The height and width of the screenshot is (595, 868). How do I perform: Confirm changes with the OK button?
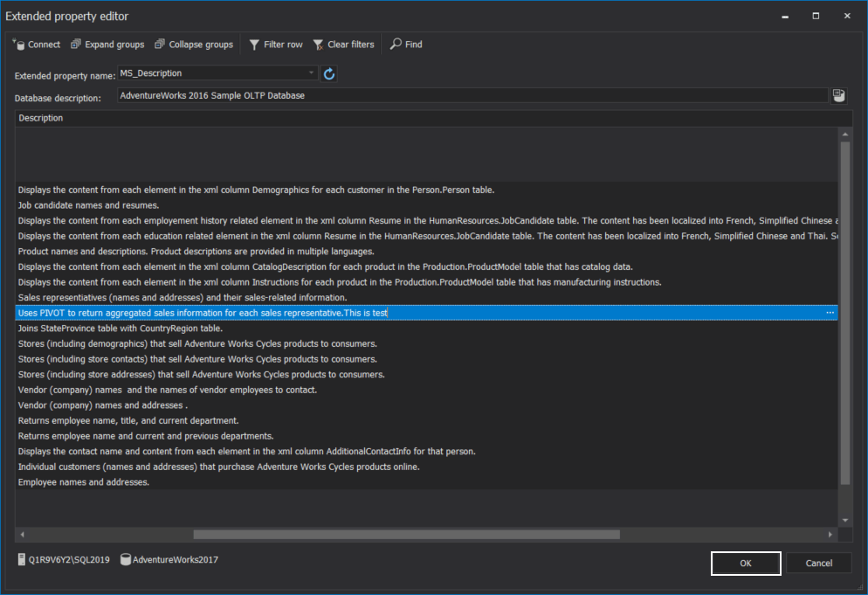(745, 563)
